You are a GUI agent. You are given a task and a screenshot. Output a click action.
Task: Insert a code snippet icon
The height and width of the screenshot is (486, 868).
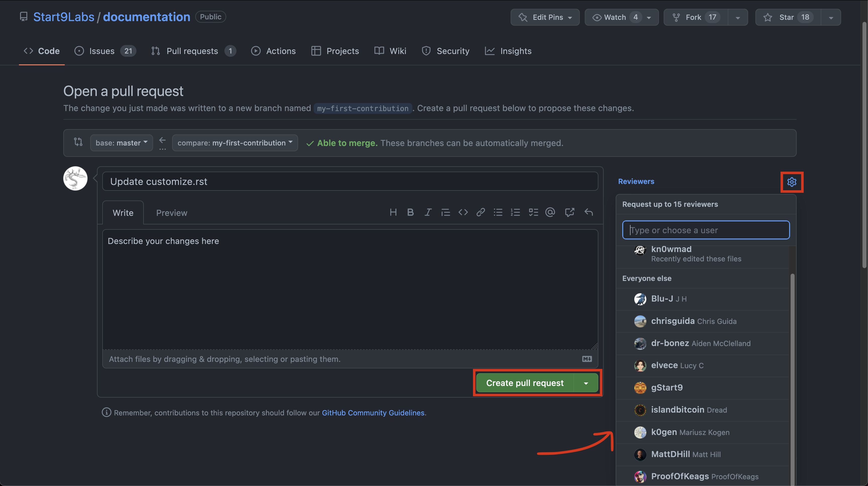[x=463, y=212]
